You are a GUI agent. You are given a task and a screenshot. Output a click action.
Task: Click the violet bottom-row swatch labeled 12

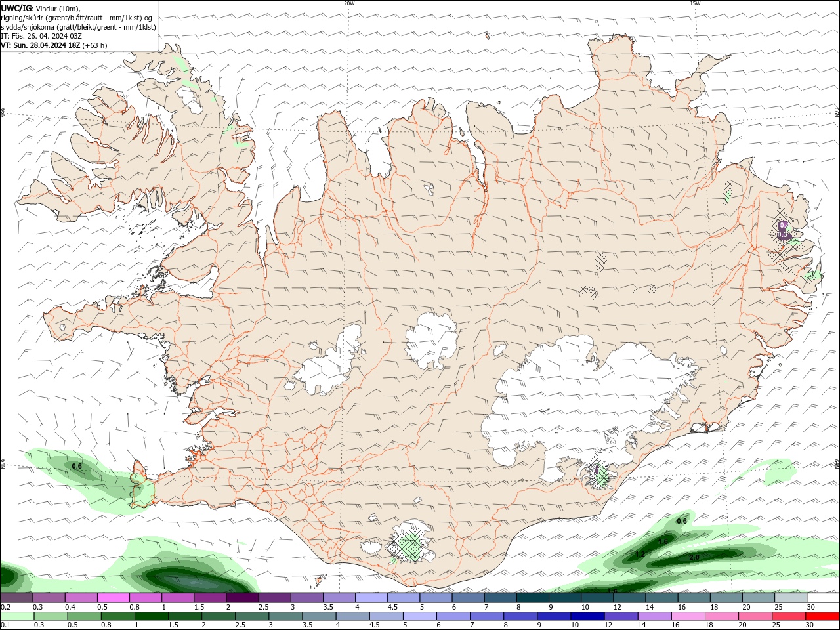[x=621, y=616]
